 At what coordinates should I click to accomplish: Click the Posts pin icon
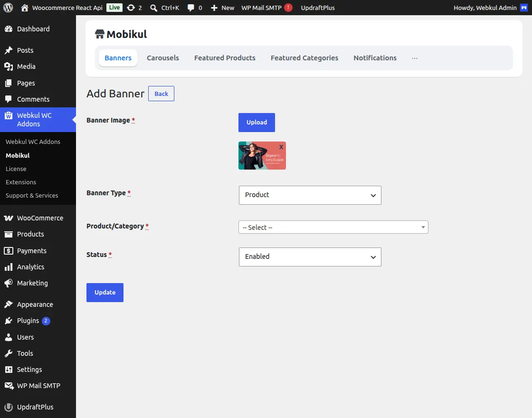point(9,50)
